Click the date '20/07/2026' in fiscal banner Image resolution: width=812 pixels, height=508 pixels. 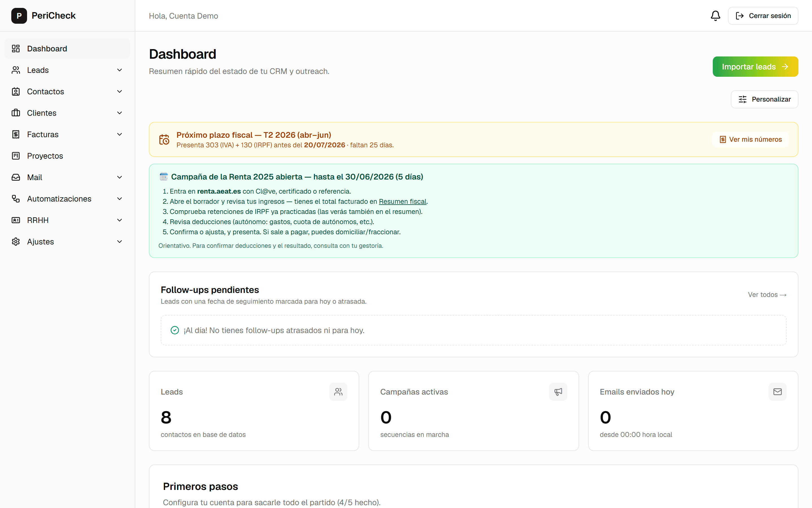(x=325, y=145)
